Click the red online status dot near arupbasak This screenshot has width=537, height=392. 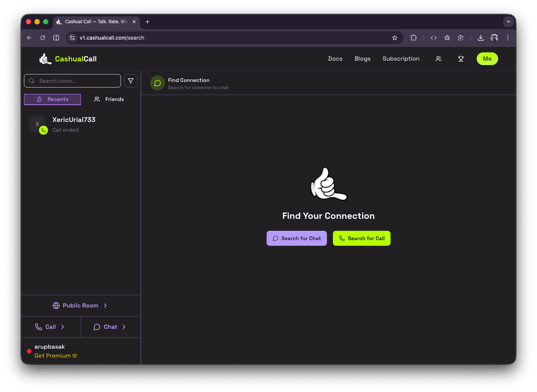[x=29, y=351]
